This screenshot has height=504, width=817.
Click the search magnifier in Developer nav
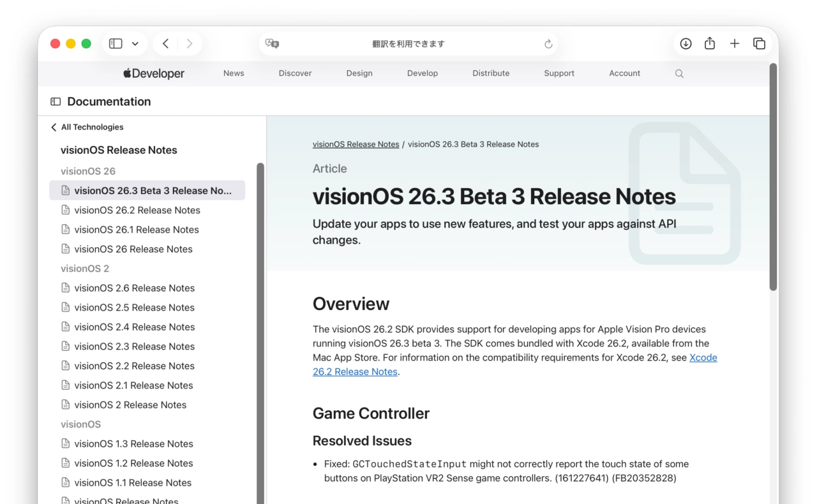[679, 73]
